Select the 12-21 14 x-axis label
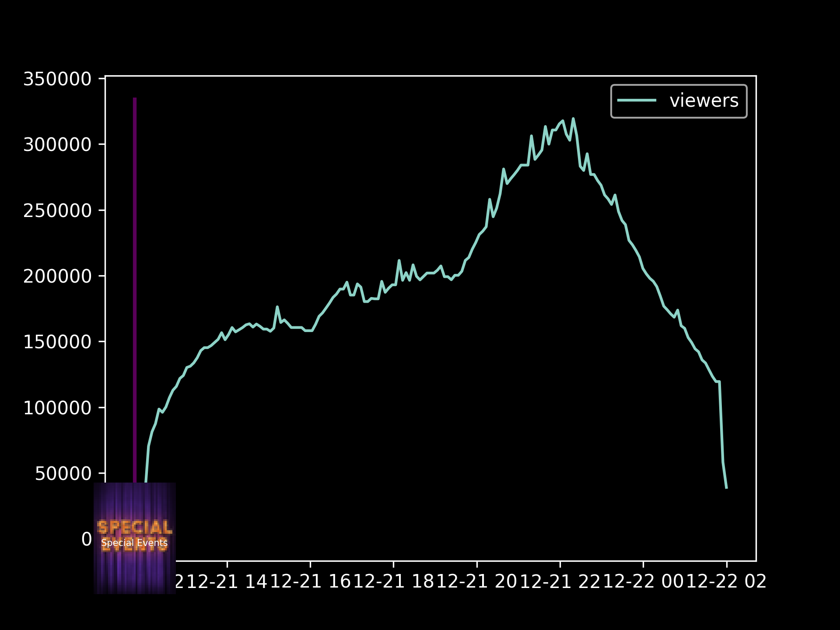 [x=227, y=582]
